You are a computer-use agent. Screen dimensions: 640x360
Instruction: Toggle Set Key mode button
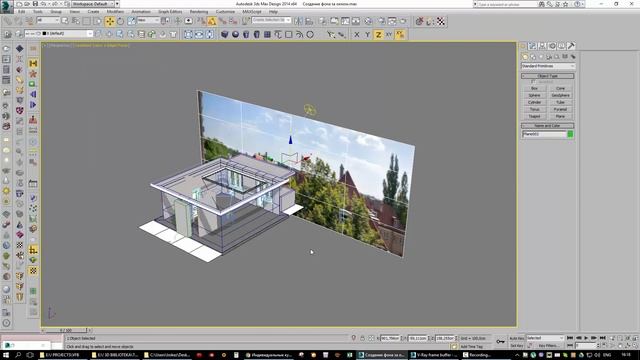coord(517,345)
